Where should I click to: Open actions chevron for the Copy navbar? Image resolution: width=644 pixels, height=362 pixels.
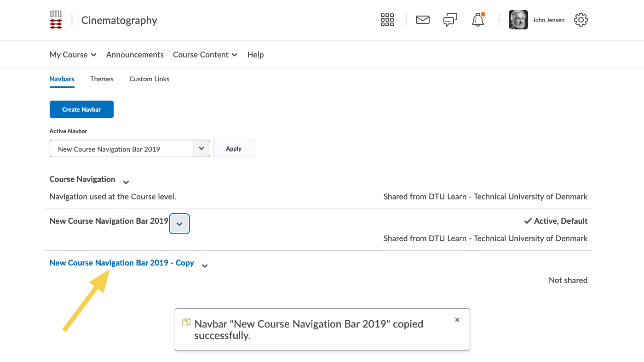coord(205,266)
